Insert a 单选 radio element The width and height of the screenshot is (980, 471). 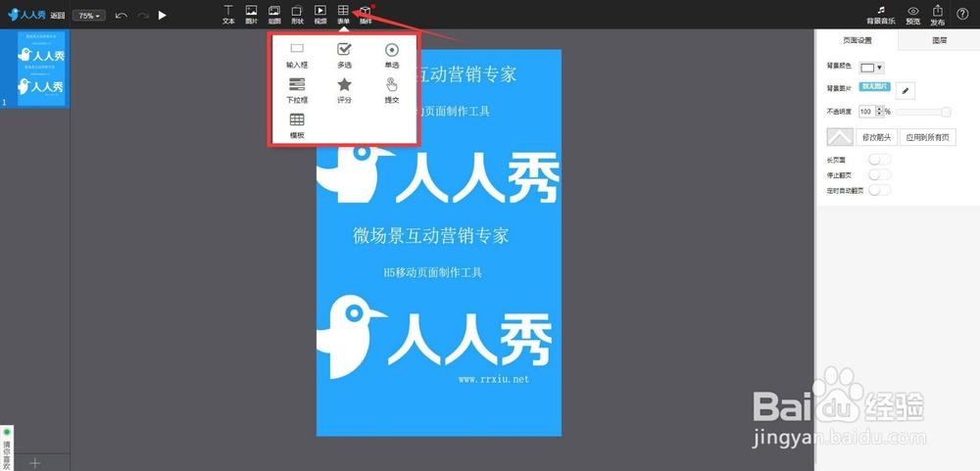[x=392, y=55]
